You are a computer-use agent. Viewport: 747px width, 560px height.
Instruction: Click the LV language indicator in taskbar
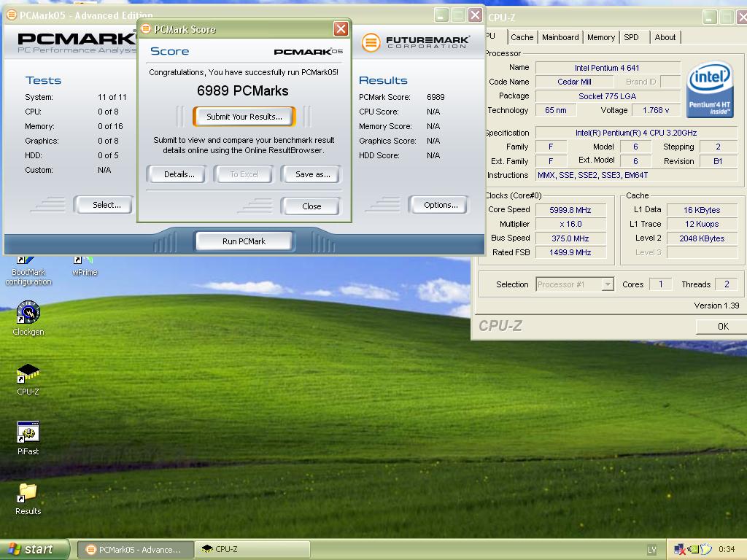click(x=651, y=550)
